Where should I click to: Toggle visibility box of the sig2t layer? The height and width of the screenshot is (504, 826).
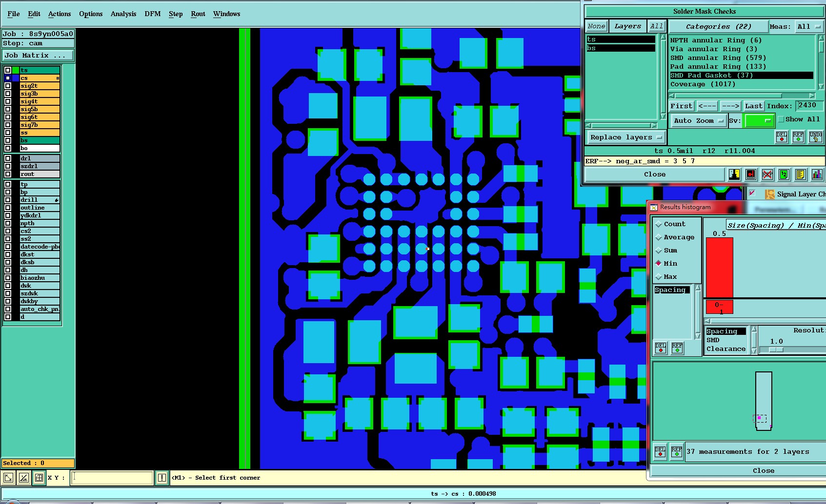coord(8,86)
